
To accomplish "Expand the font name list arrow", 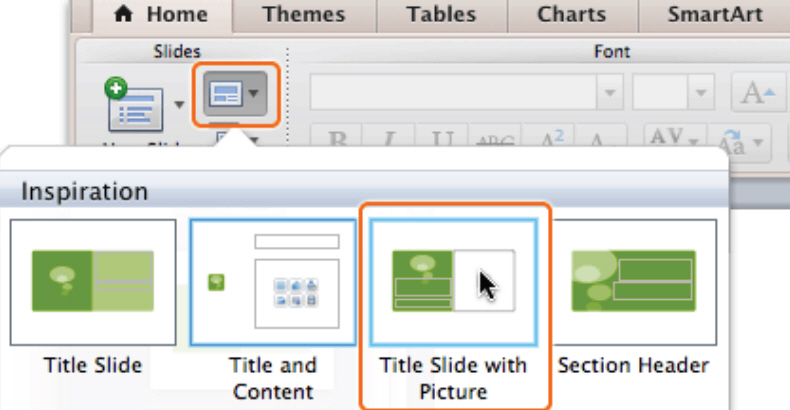I will click(x=610, y=93).
